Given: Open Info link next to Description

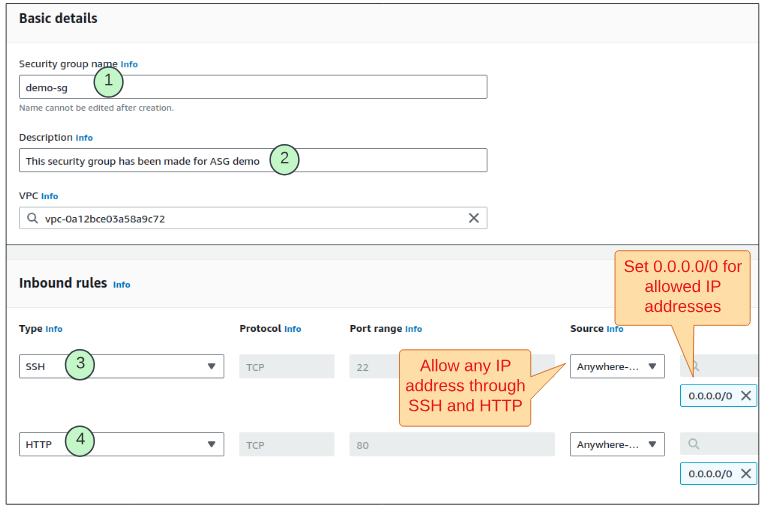Looking at the screenshot, I should [x=85, y=138].
